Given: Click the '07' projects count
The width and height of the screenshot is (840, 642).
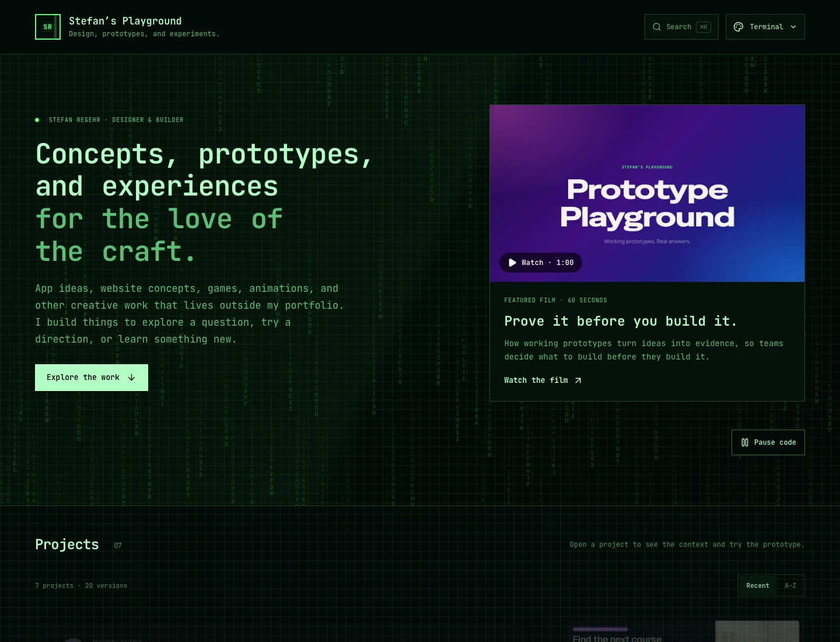Looking at the screenshot, I should tap(118, 546).
